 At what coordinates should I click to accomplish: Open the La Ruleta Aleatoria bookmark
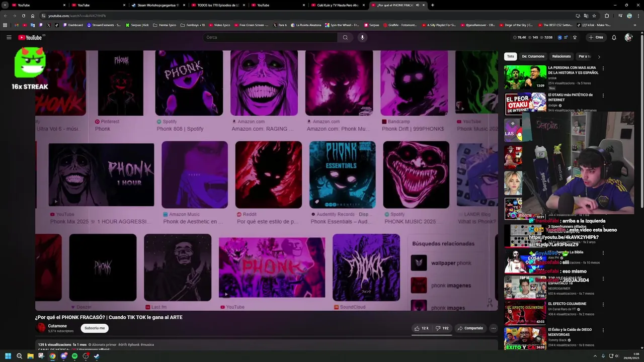(x=306, y=25)
